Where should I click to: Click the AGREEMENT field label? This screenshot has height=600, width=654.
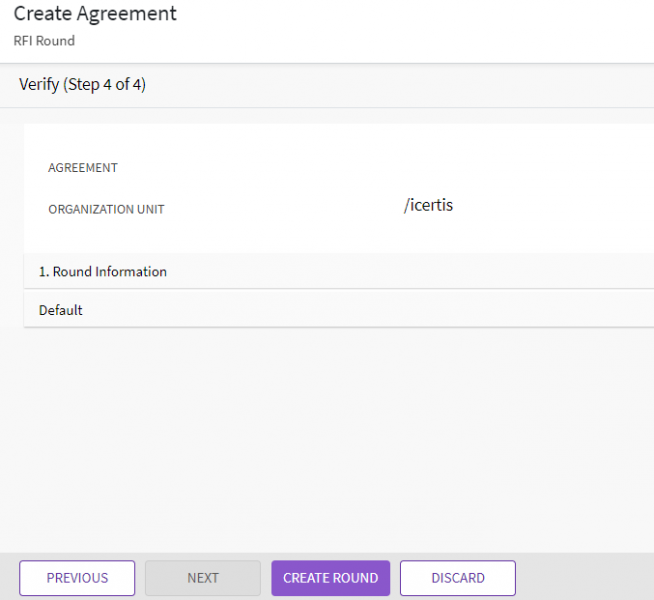tap(83, 168)
